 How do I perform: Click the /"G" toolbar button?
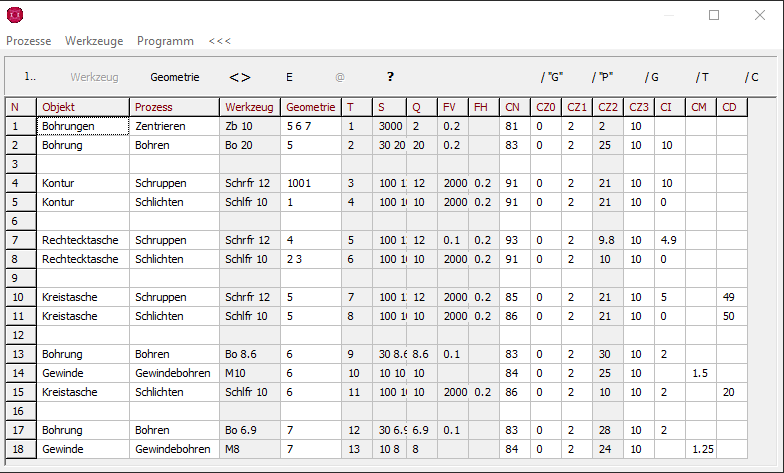pyautogui.click(x=552, y=77)
